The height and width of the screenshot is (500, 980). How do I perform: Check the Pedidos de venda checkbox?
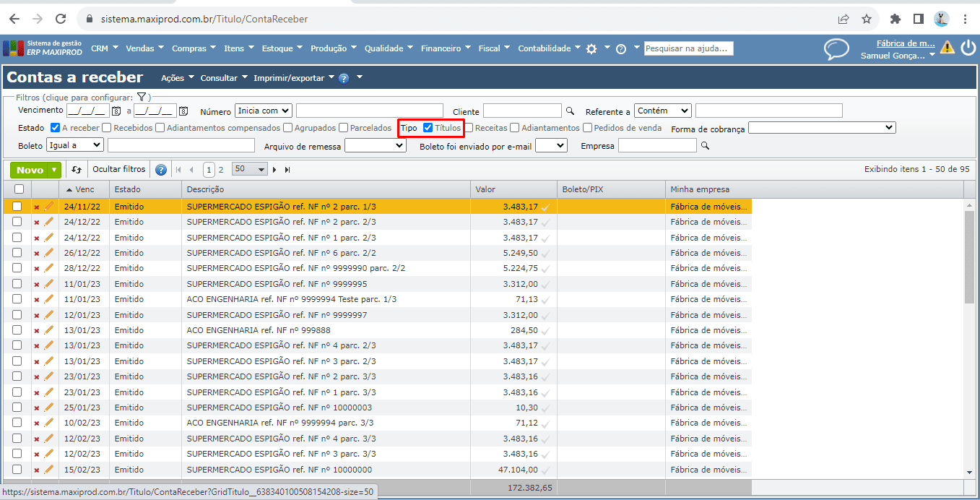coord(587,128)
